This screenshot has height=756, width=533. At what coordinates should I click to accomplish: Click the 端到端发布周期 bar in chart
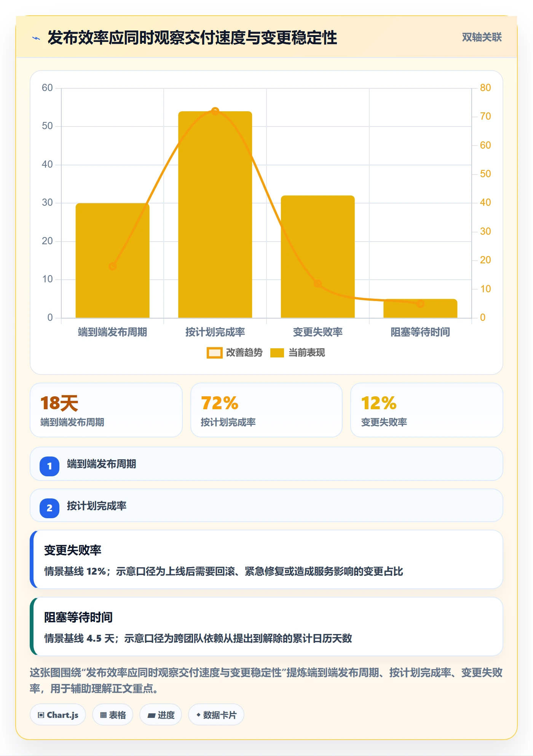coord(113,261)
